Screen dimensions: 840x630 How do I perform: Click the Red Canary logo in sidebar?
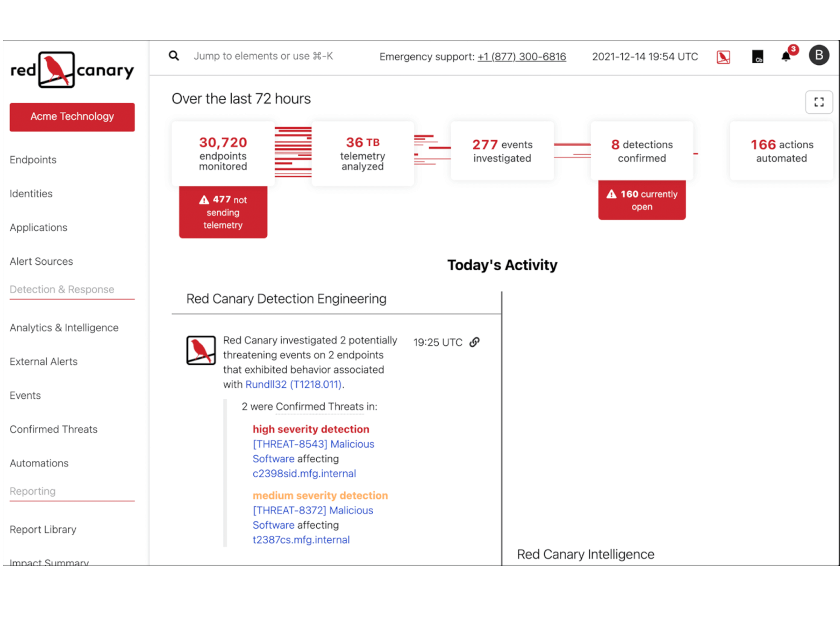click(x=72, y=70)
